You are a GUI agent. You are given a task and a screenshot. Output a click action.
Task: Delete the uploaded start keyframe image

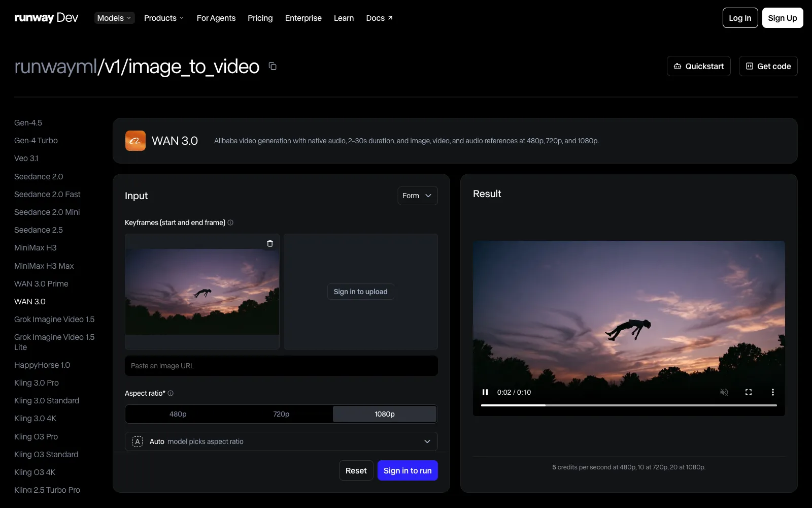[270, 243]
